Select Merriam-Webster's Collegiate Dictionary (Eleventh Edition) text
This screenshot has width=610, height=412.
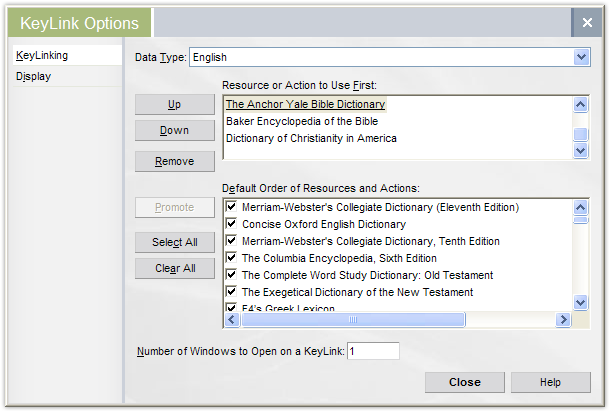click(380, 207)
